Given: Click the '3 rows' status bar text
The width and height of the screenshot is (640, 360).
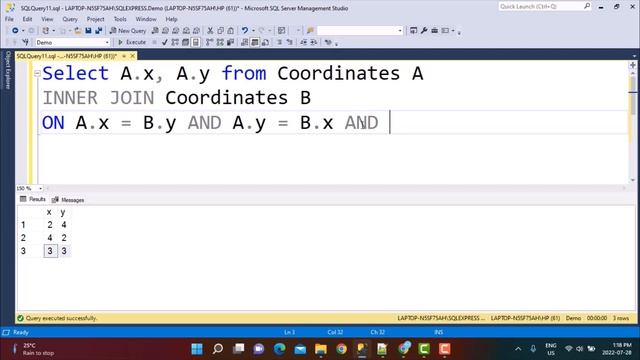Looking at the screenshot, I should coord(620,318).
